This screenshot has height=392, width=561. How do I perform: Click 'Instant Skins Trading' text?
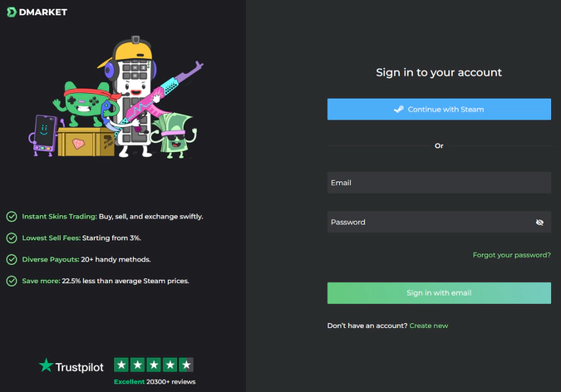pyautogui.click(x=59, y=217)
